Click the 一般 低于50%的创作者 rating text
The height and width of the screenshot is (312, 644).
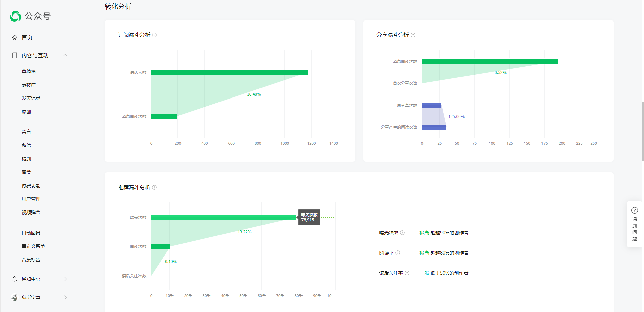tap(444, 273)
